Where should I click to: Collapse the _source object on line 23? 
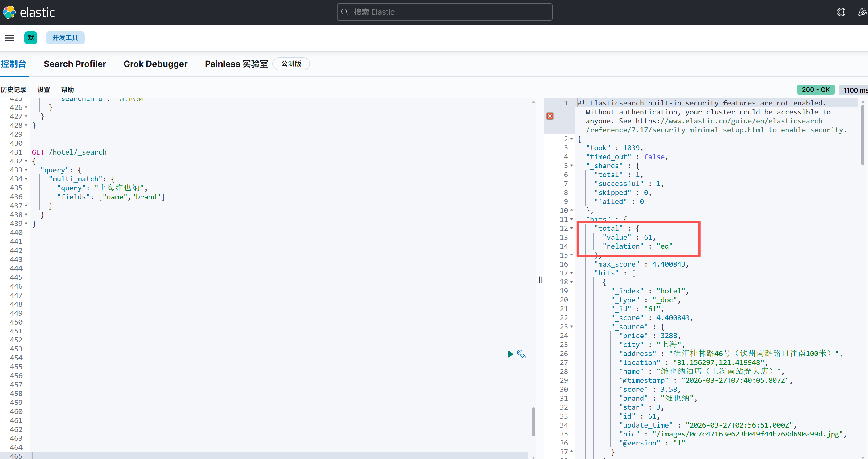[572, 327]
